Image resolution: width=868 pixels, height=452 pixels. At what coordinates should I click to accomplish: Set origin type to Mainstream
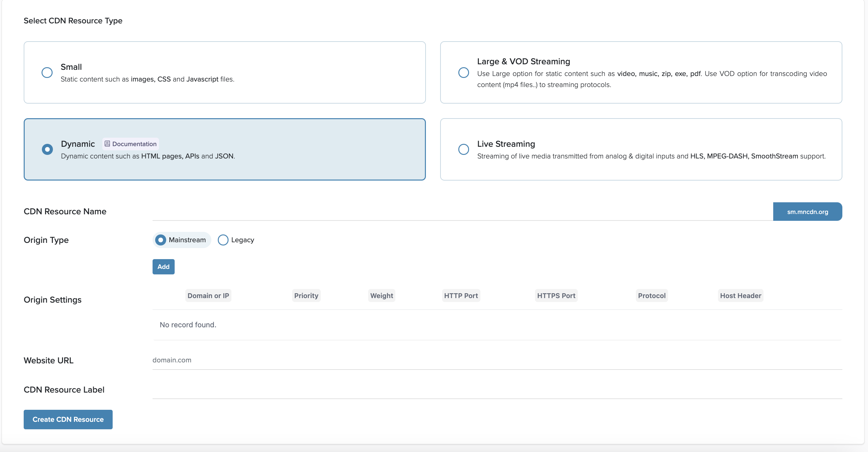coord(161,240)
